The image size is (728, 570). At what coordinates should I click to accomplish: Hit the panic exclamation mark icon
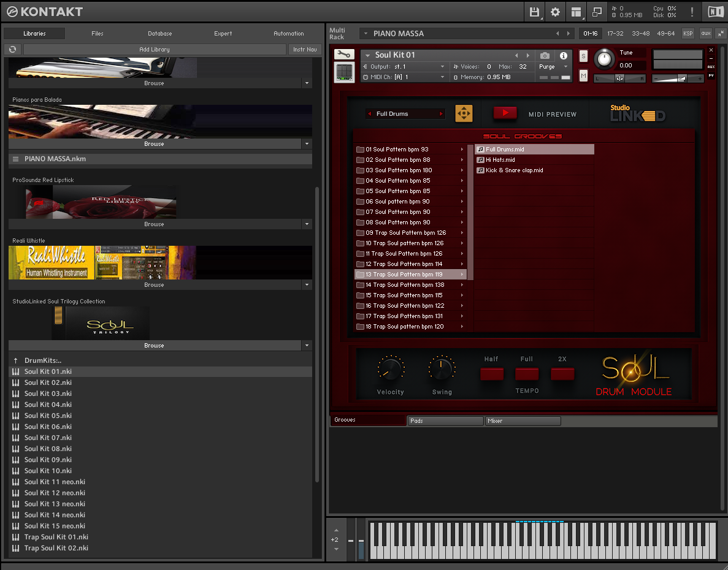(692, 12)
